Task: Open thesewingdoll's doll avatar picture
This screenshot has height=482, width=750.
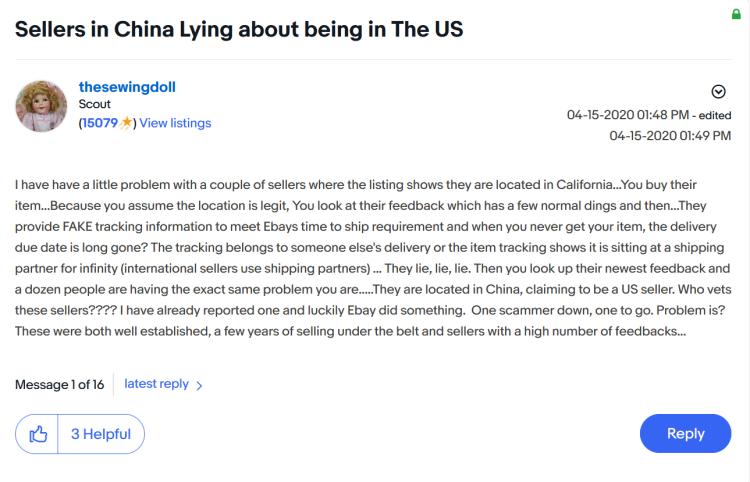Action: [41, 106]
